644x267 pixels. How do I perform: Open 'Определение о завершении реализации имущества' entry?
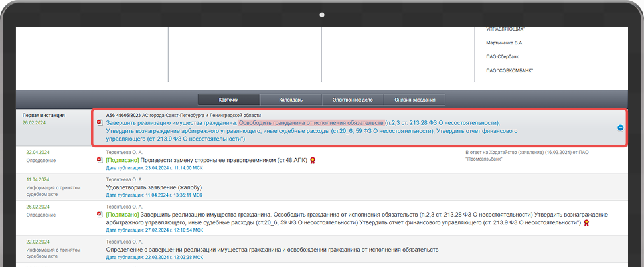[272, 250]
